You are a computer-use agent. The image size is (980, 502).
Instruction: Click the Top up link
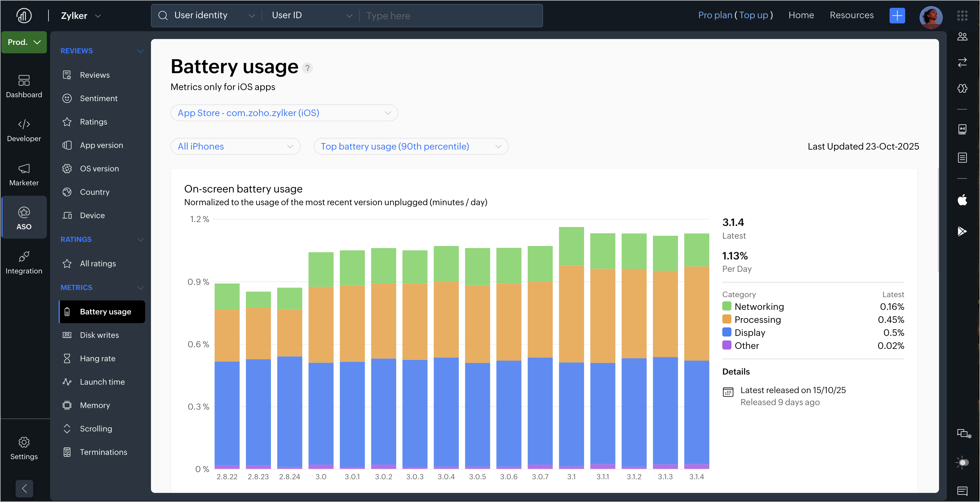753,15
